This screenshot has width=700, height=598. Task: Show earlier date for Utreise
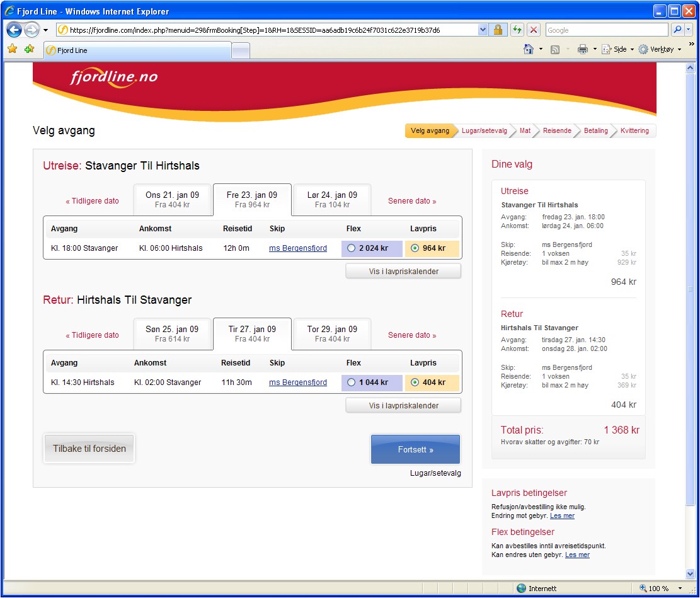coord(92,201)
